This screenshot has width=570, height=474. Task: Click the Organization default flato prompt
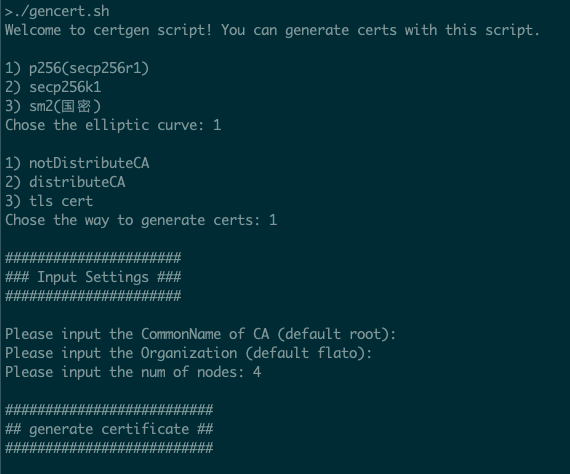189,353
